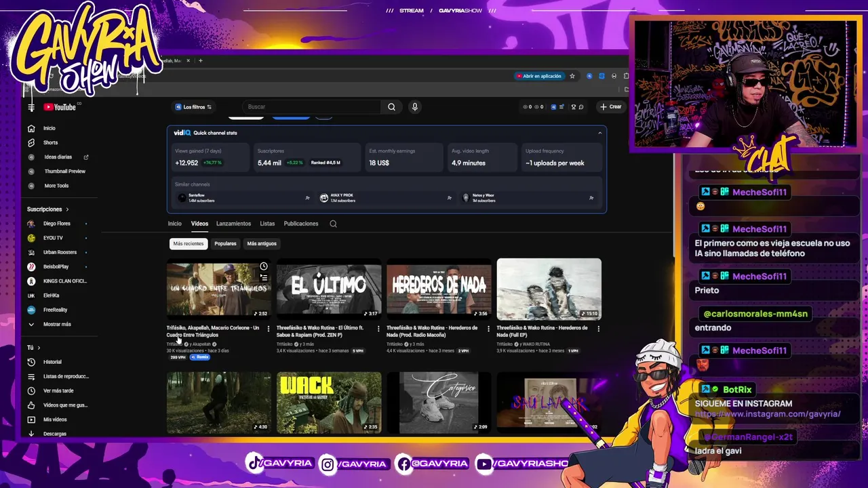This screenshot has height=488, width=868.
Task: Open Un Cuadro Entre Triángulos video thumbnail
Action: (x=218, y=289)
